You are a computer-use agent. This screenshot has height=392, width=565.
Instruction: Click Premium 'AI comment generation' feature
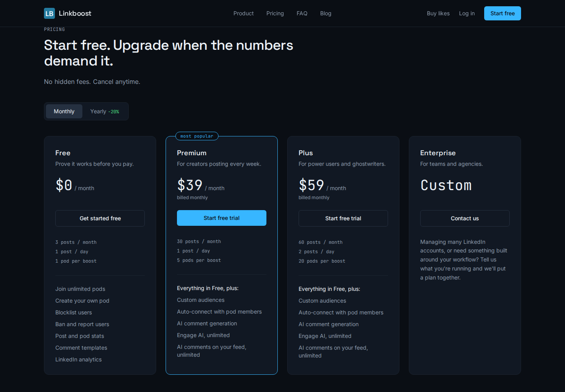[207, 323]
